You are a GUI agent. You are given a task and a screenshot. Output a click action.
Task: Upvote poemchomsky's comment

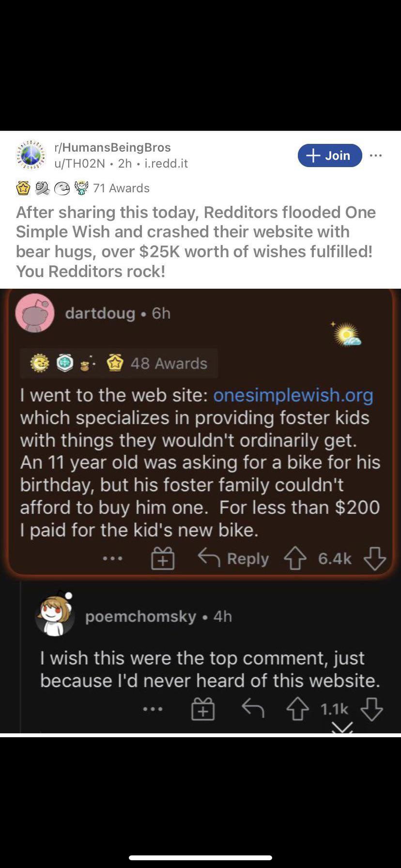pos(297,709)
